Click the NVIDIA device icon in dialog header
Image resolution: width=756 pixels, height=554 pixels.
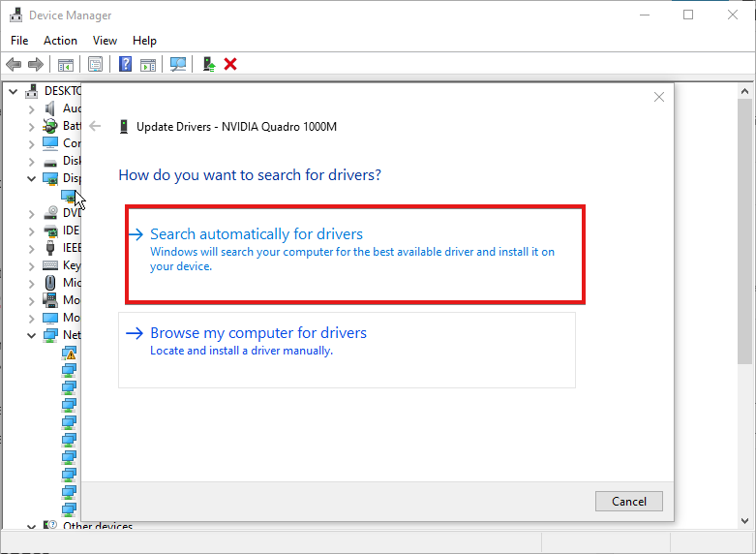point(124,127)
